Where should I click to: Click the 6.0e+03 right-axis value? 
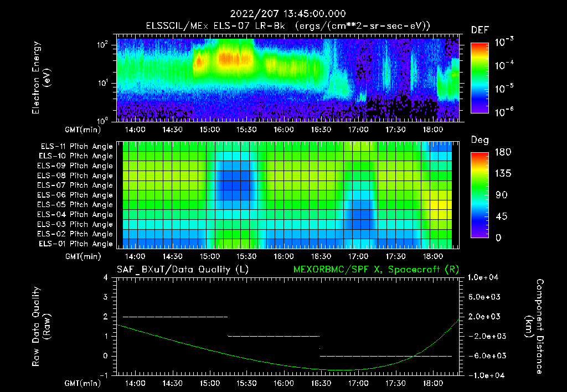[x=485, y=297]
